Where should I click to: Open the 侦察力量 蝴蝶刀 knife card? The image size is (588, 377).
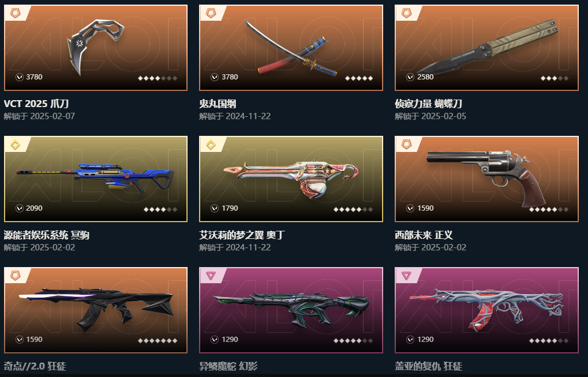[487, 48]
